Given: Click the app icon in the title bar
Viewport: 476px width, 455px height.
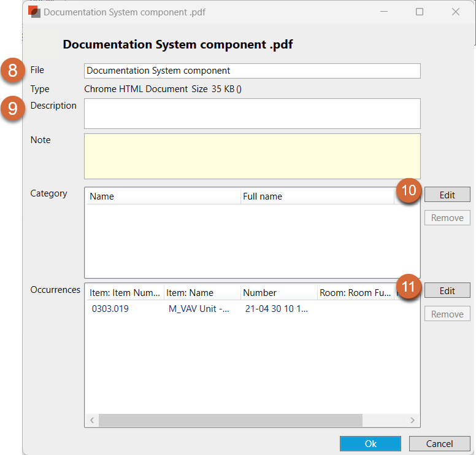Looking at the screenshot, I should click(34, 12).
